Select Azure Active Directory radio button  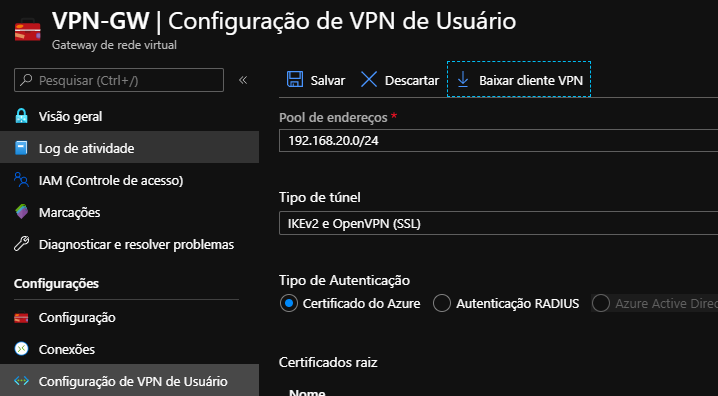click(600, 303)
